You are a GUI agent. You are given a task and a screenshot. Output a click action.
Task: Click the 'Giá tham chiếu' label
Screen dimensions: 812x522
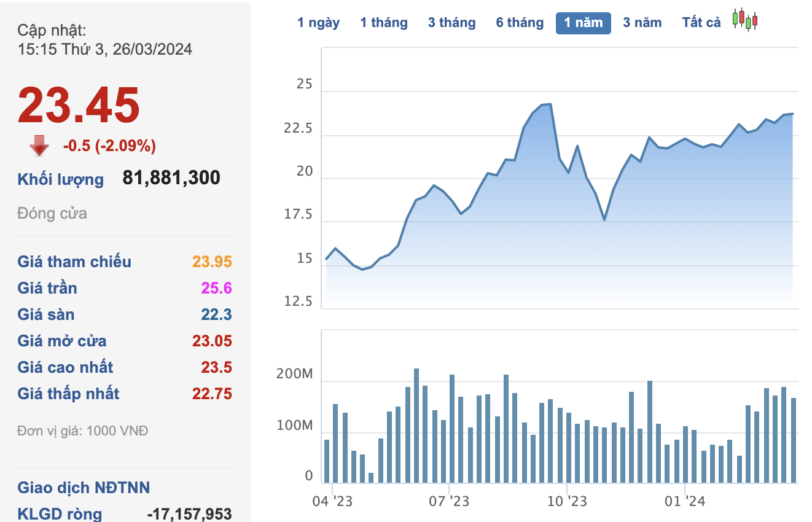click(74, 262)
